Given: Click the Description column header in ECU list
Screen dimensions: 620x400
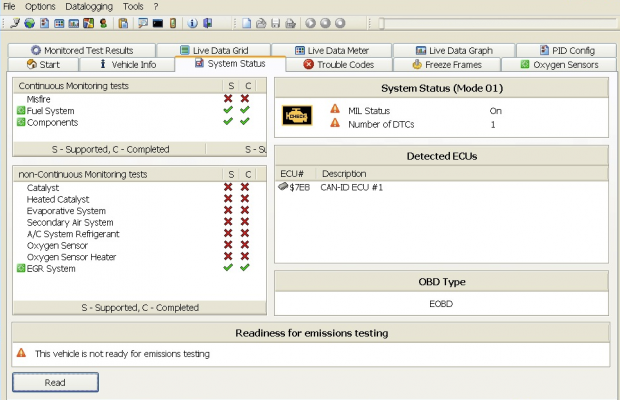Looking at the screenshot, I should click(343, 173).
